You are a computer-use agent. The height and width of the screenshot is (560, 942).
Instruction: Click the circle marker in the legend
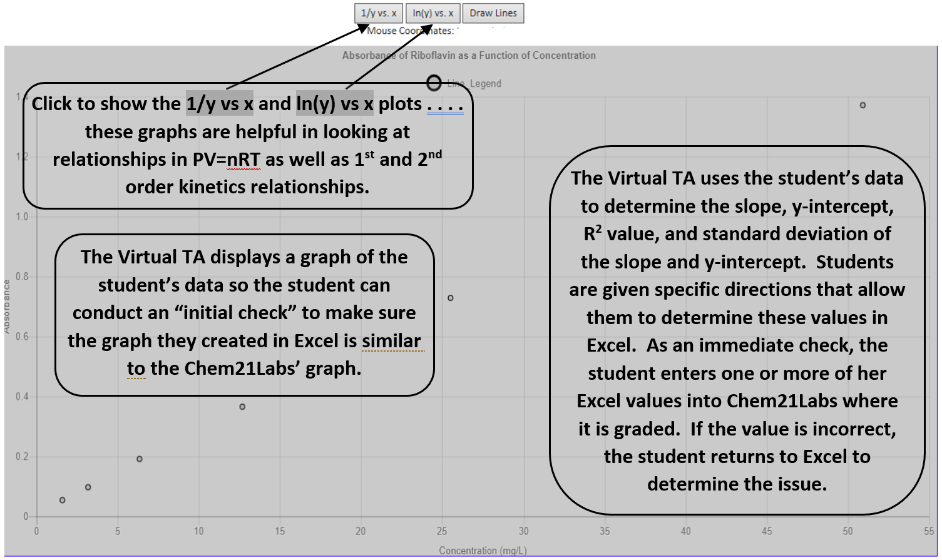coord(434,83)
